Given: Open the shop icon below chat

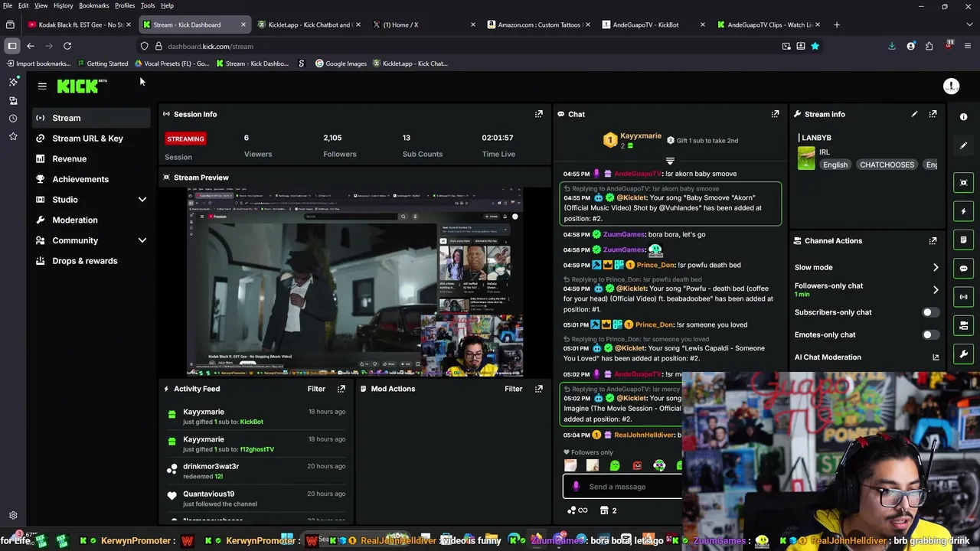Looking at the screenshot, I should coord(604,510).
